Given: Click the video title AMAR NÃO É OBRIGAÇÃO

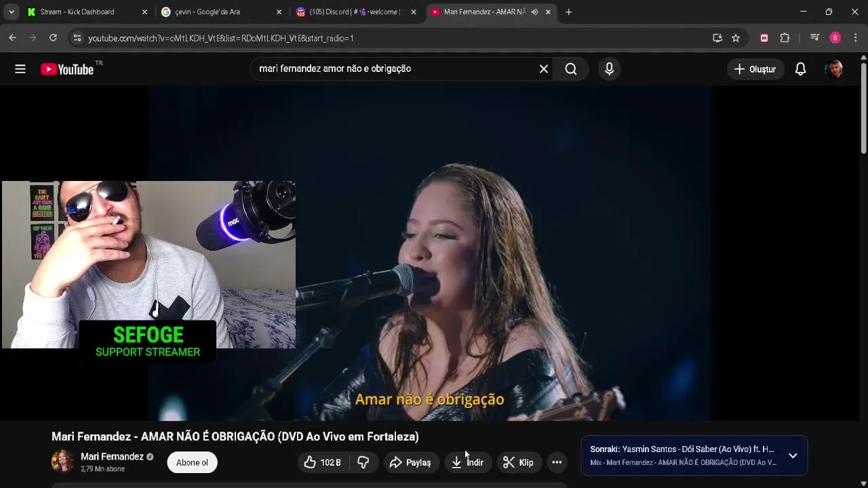Looking at the screenshot, I should (235, 436).
